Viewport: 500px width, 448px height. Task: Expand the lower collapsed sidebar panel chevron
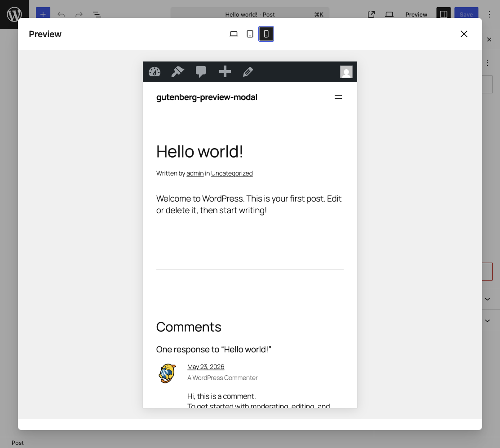(x=487, y=321)
